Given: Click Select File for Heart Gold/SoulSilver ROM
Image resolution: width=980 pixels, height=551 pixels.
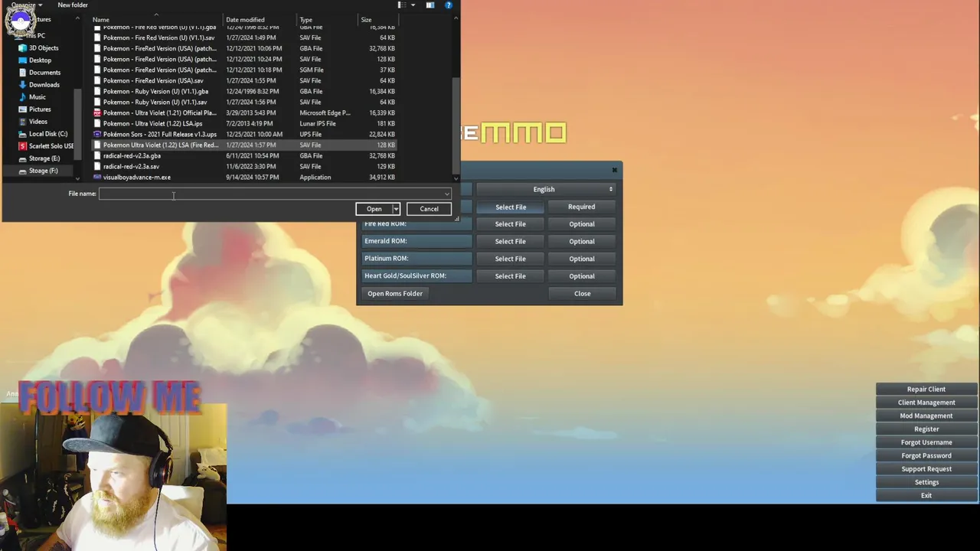Looking at the screenshot, I should coord(510,276).
